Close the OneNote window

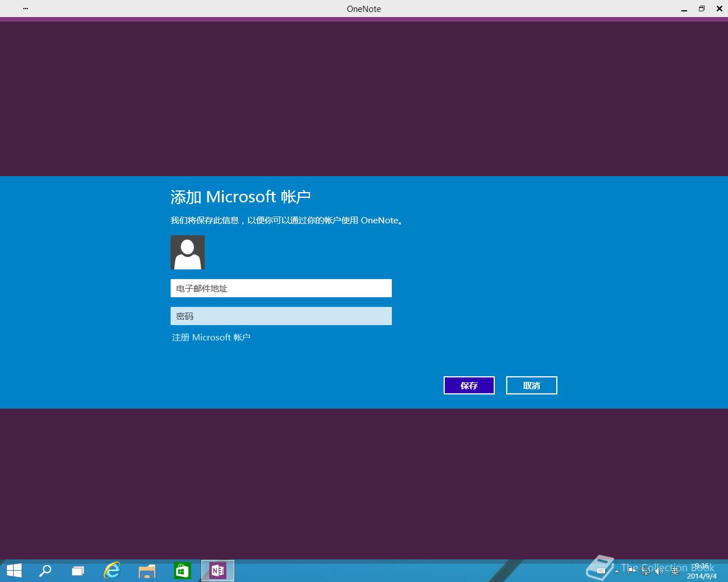coord(719,9)
